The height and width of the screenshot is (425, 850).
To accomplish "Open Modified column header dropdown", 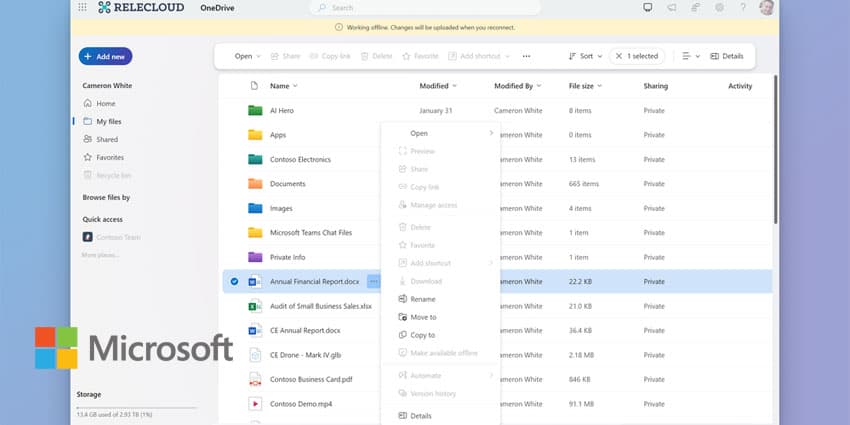I will tap(438, 86).
